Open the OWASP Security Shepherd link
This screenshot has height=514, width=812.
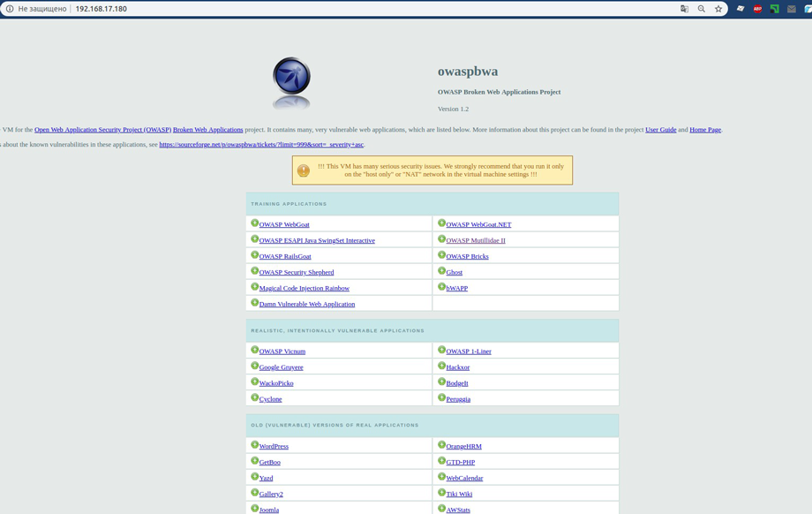click(x=297, y=273)
